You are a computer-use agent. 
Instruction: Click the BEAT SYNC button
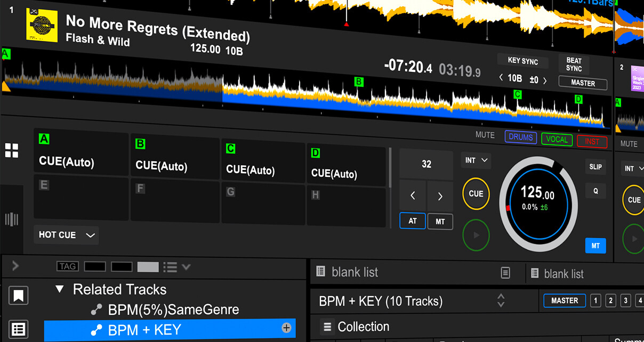[x=574, y=64]
